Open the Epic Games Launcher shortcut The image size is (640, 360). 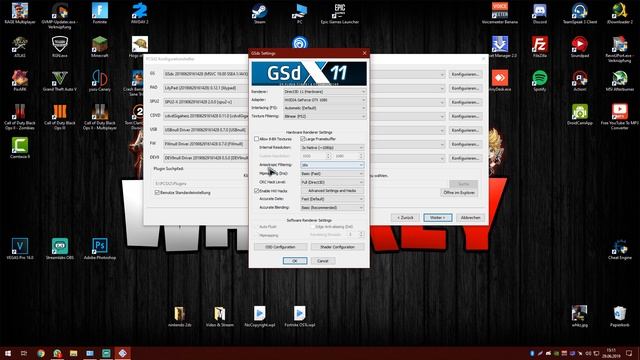[x=340, y=13]
